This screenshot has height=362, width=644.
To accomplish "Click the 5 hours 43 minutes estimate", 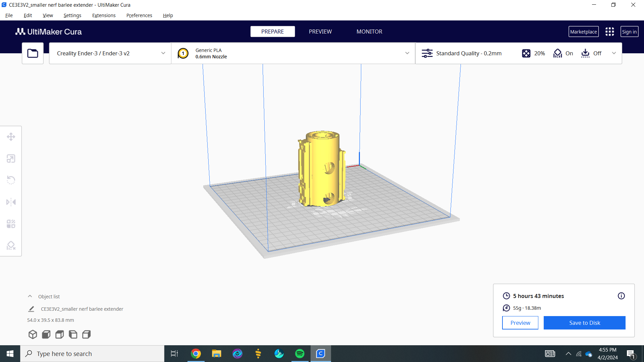I will [538, 296].
